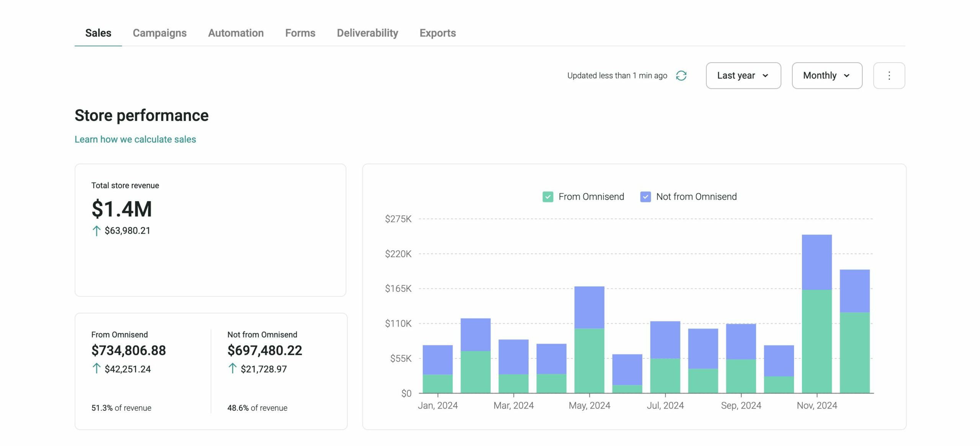
Task: Click the February 2024 green bar segment
Action: click(x=475, y=372)
